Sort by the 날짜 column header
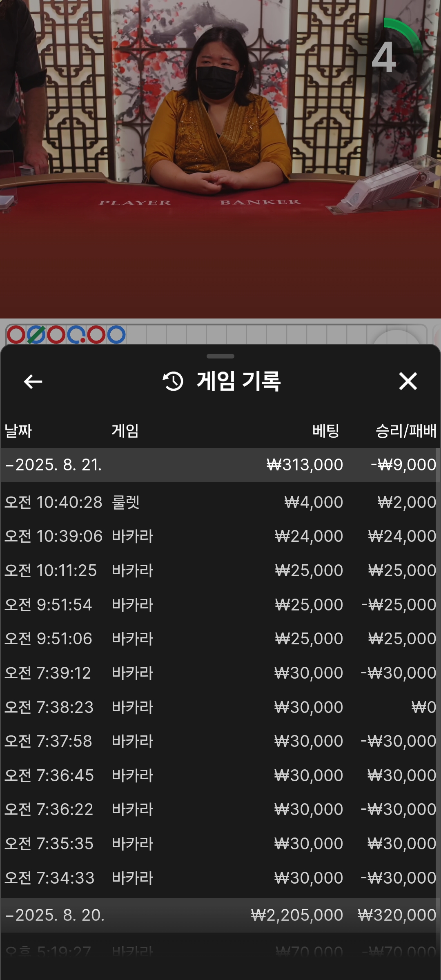441x980 pixels. click(18, 431)
